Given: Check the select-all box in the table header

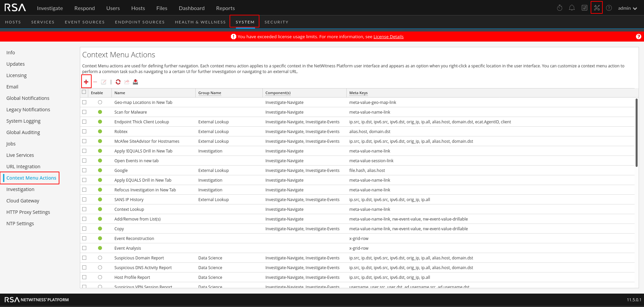Looking at the screenshot, I should tap(84, 91).
